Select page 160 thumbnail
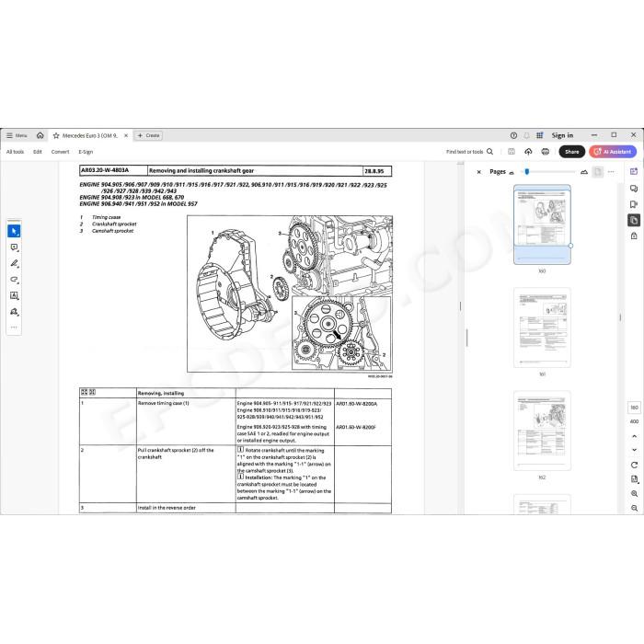Viewport: 644px width, 644px height. coord(542,224)
